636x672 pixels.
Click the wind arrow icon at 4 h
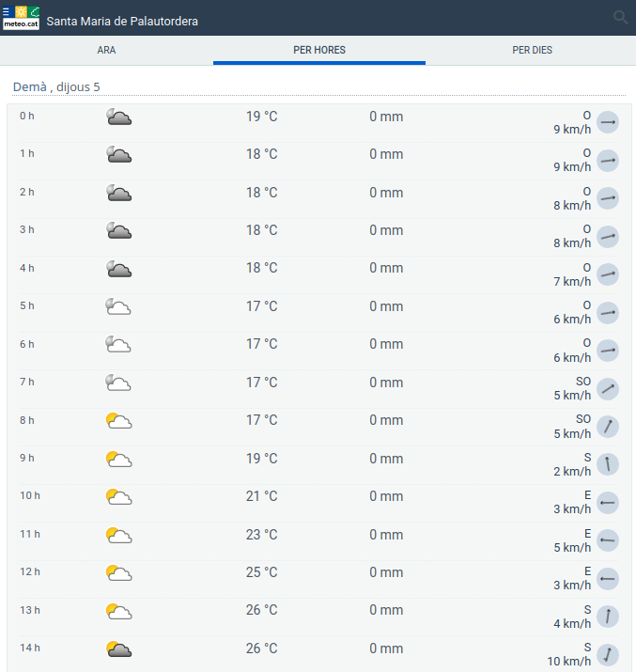608,274
